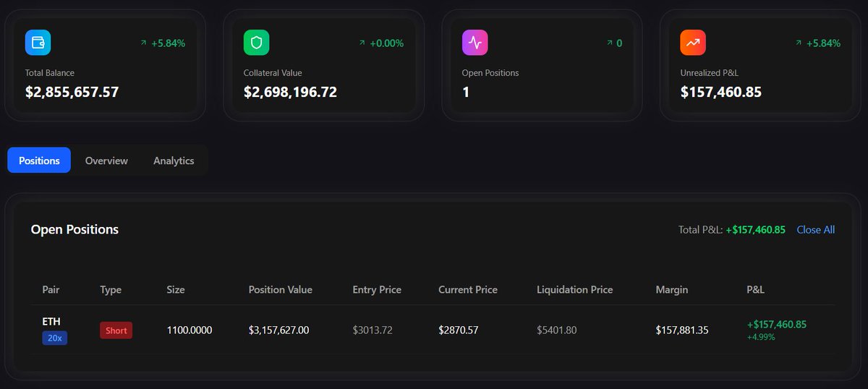868x389 pixels.
Task: Click the 20x leverage badge
Action: (x=54, y=338)
